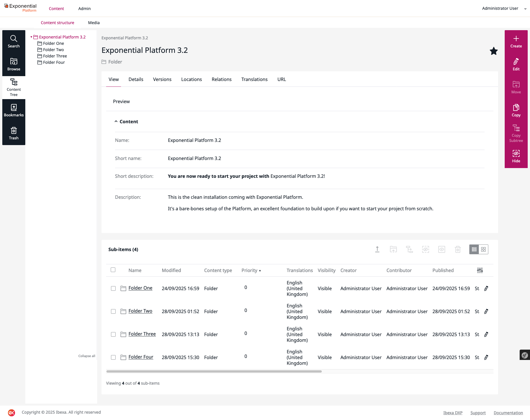530x420 pixels.
Task: Open the Search panel
Action: pyautogui.click(x=14, y=41)
